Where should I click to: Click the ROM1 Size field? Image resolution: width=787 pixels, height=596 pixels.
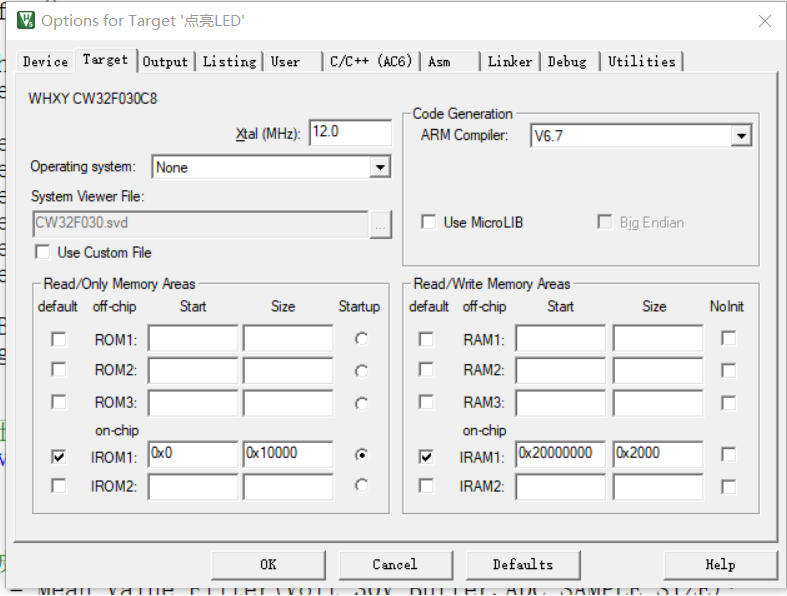(x=288, y=338)
